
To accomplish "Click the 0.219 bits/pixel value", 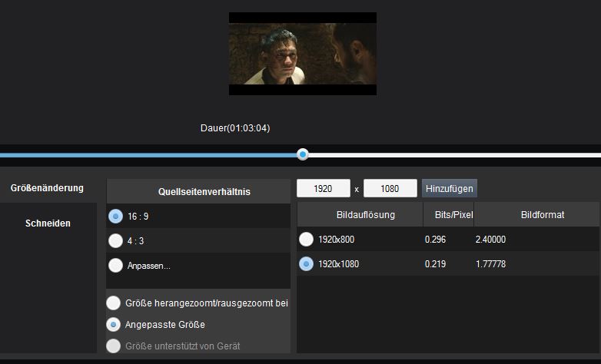I will pyautogui.click(x=436, y=264).
